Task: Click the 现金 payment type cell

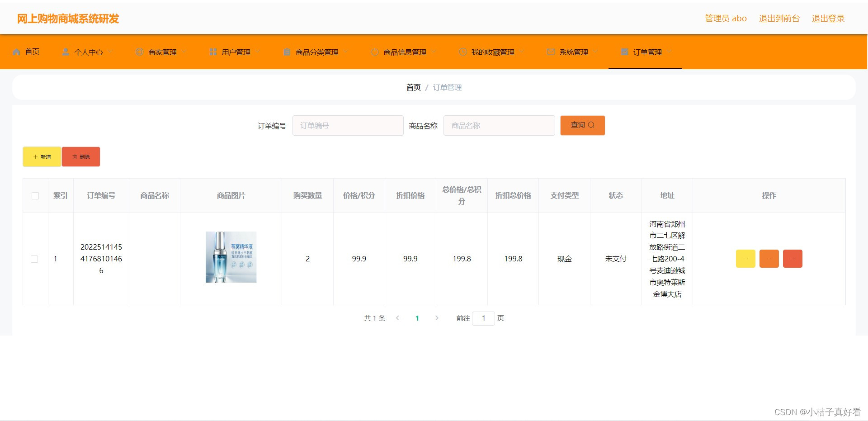Action: click(565, 259)
